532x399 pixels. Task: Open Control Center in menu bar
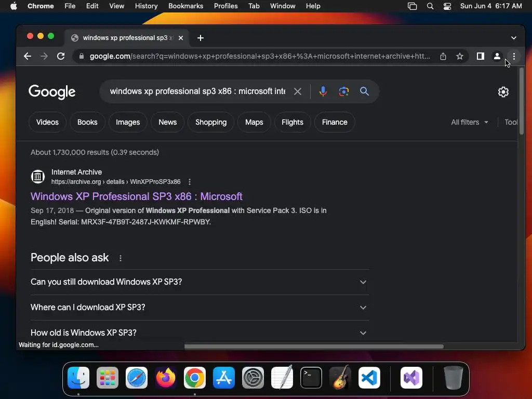tap(447, 6)
